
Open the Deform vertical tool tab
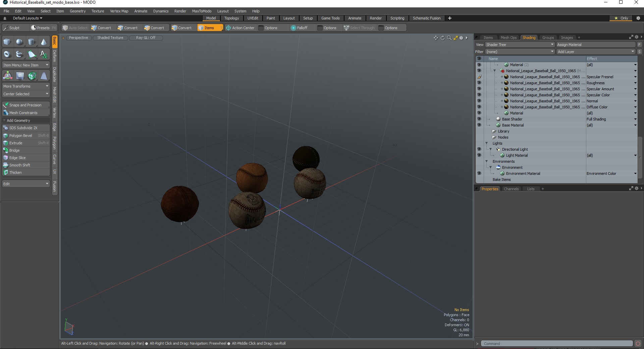(x=55, y=56)
